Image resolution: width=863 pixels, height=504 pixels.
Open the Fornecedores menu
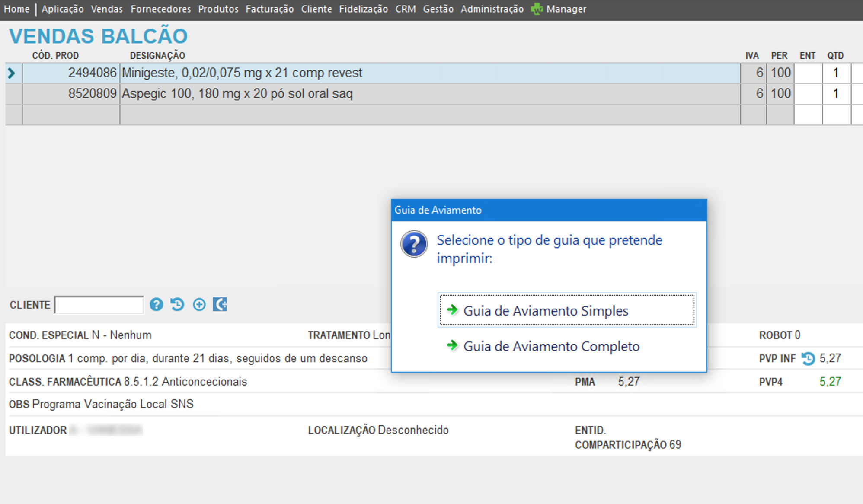click(160, 9)
